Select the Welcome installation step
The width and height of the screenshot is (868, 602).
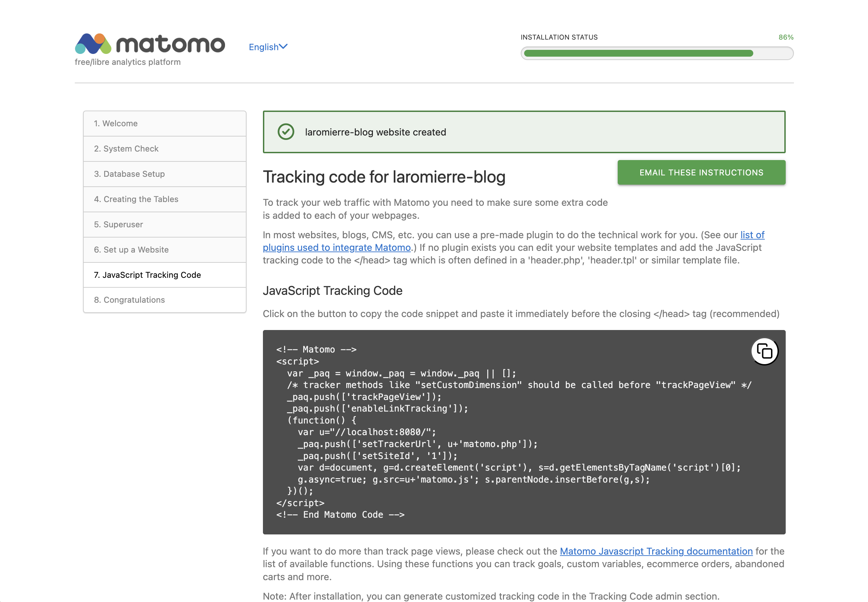115,123
